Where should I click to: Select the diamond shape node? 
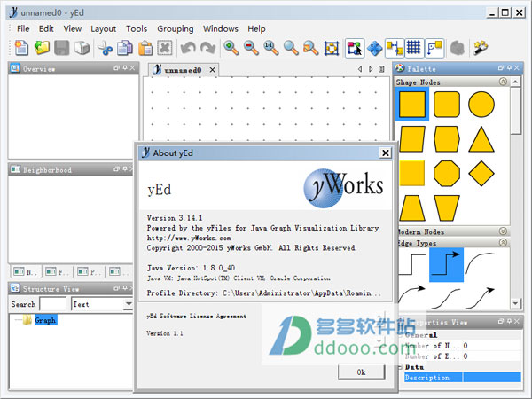(x=481, y=174)
